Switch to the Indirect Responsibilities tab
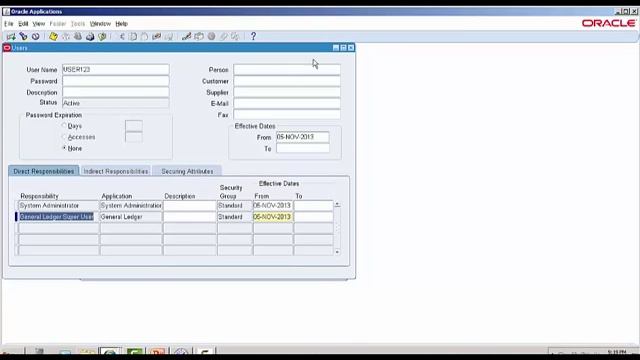The height and width of the screenshot is (360, 640). (x=116, y=171)
